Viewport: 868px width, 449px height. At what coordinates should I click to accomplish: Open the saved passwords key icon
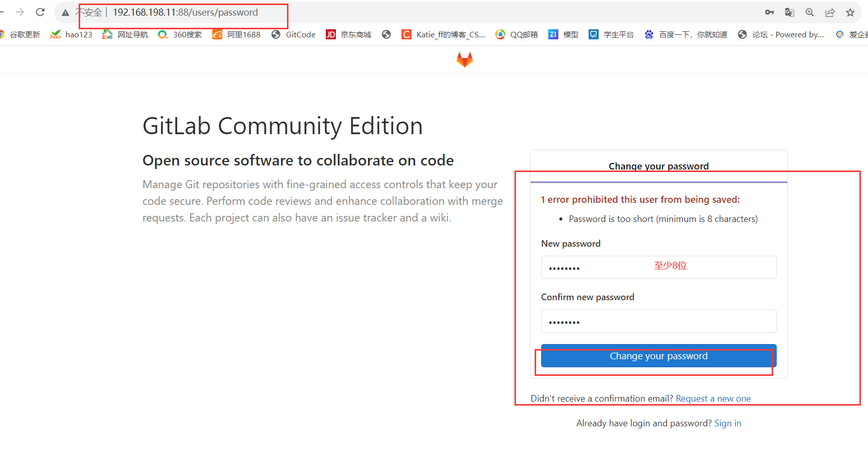coord(769,13)
